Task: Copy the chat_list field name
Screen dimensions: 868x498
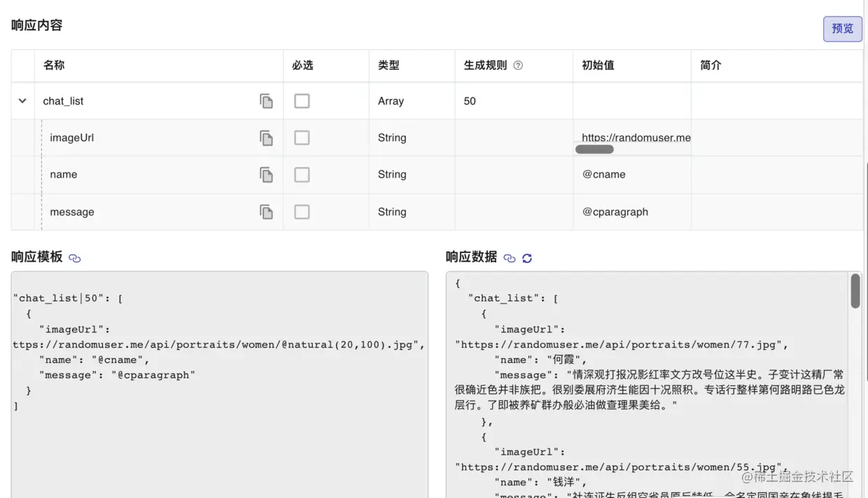Action: 266,101
